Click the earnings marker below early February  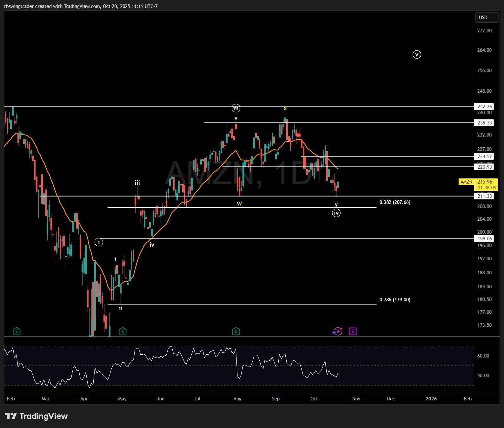coord(17,331)
